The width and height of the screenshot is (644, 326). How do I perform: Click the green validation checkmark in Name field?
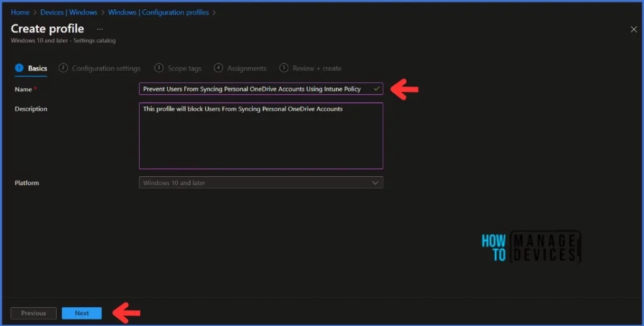click(377, 88)
